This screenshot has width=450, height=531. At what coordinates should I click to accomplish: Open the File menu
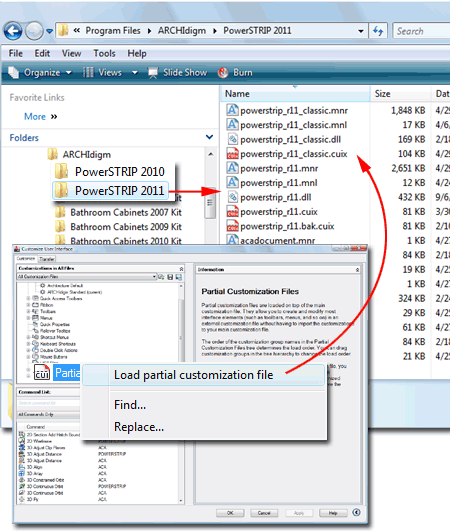pos(16,53)
